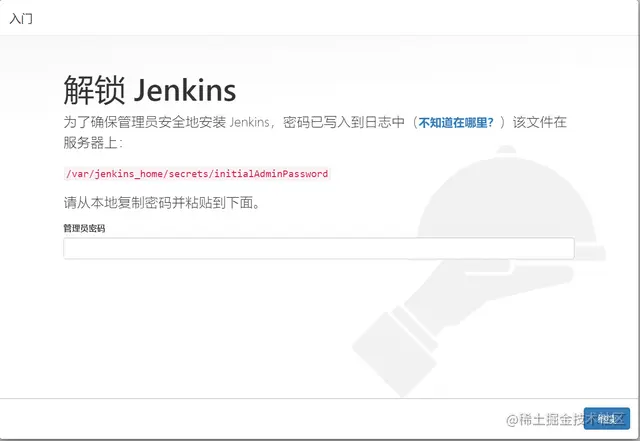
Task: Select the initialAdminPassword file path text
Action: pos(197,174)
